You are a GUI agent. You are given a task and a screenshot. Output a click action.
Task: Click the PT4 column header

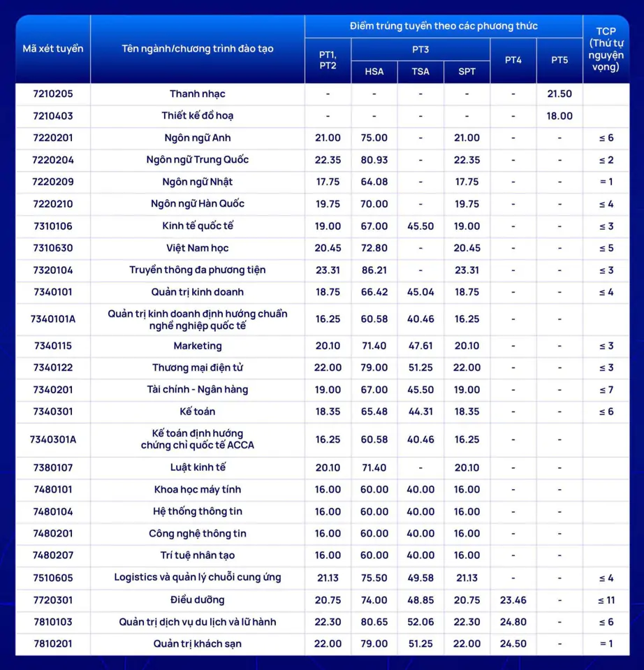point(513,60)
